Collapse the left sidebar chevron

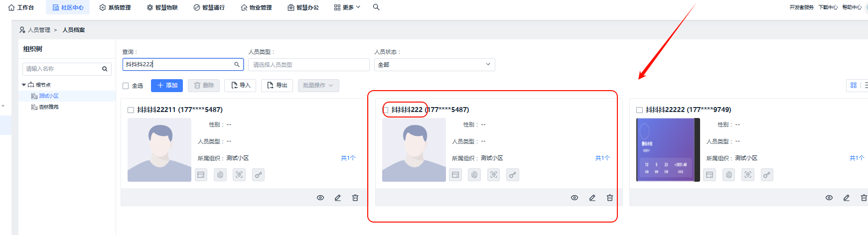point(3,106)
